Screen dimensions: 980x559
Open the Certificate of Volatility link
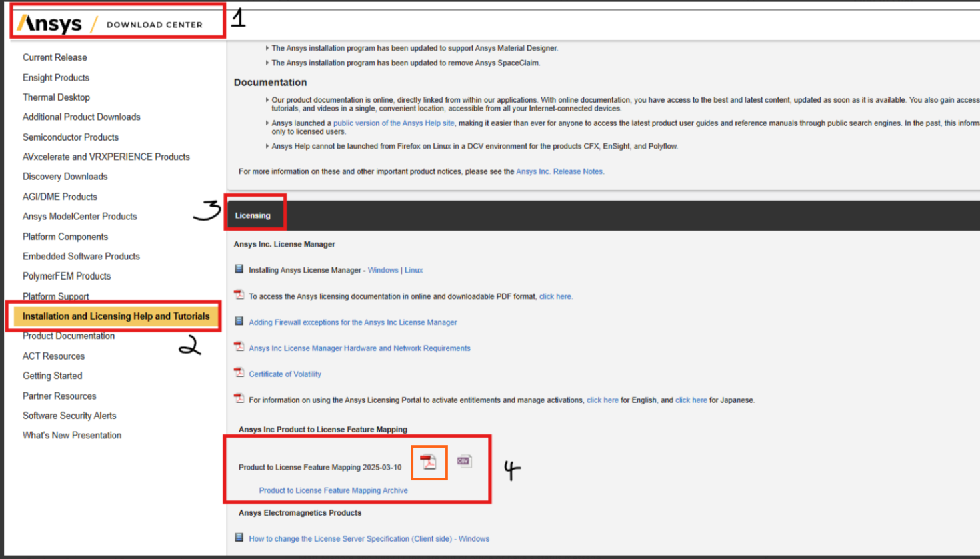tap(285, 374)
